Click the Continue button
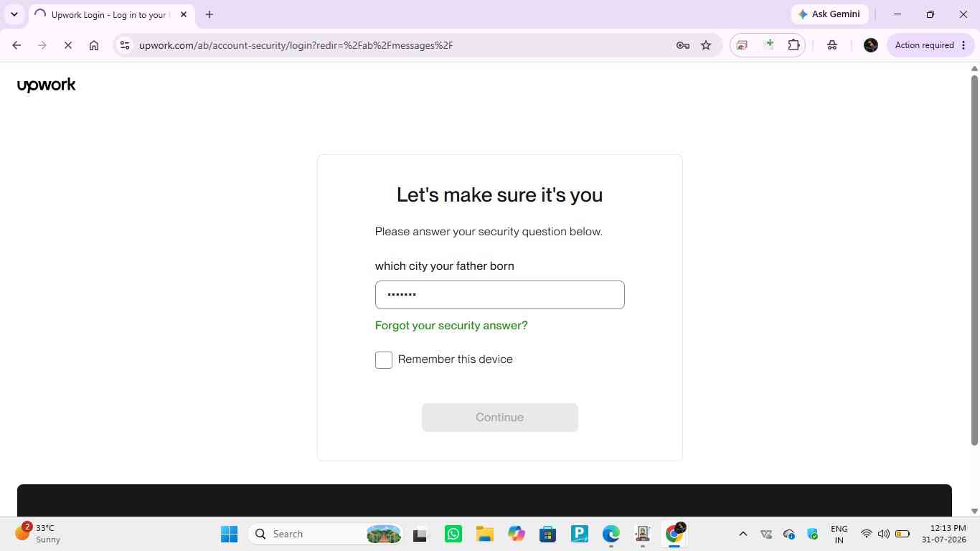The width and height of the screenshot is (980, 551). point(500,418)
